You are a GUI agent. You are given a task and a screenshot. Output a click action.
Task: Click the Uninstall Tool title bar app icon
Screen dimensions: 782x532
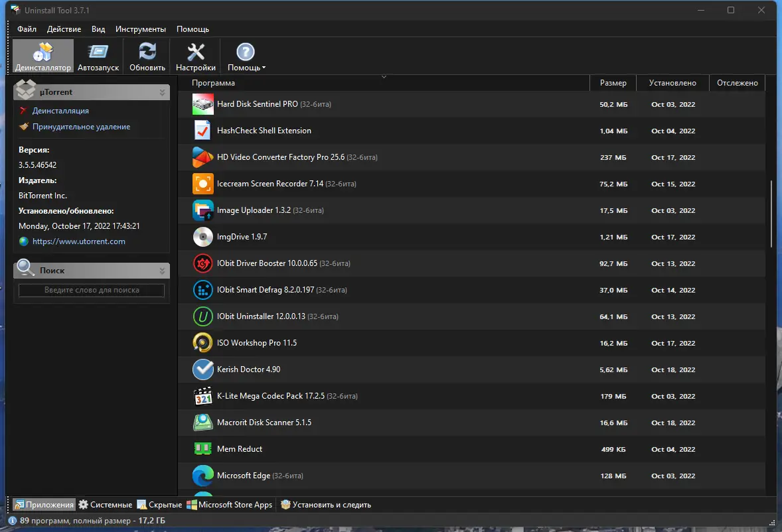pyautogui.click(x=15, y=10)
